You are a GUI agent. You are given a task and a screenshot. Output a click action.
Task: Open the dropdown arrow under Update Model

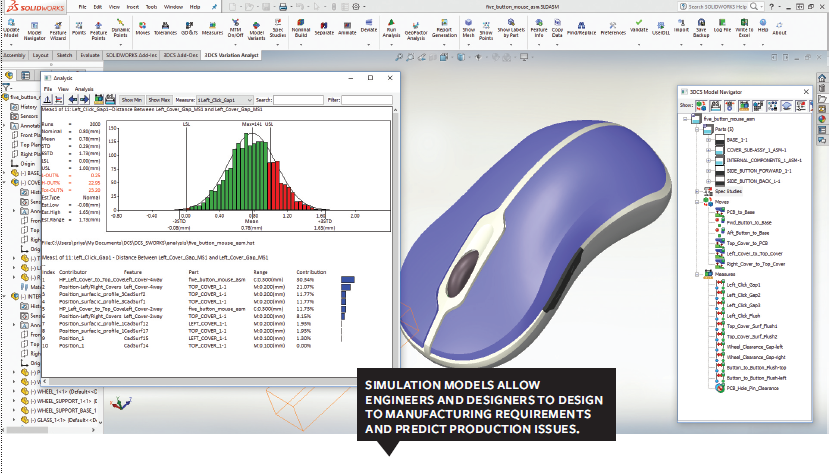(11, 45)
